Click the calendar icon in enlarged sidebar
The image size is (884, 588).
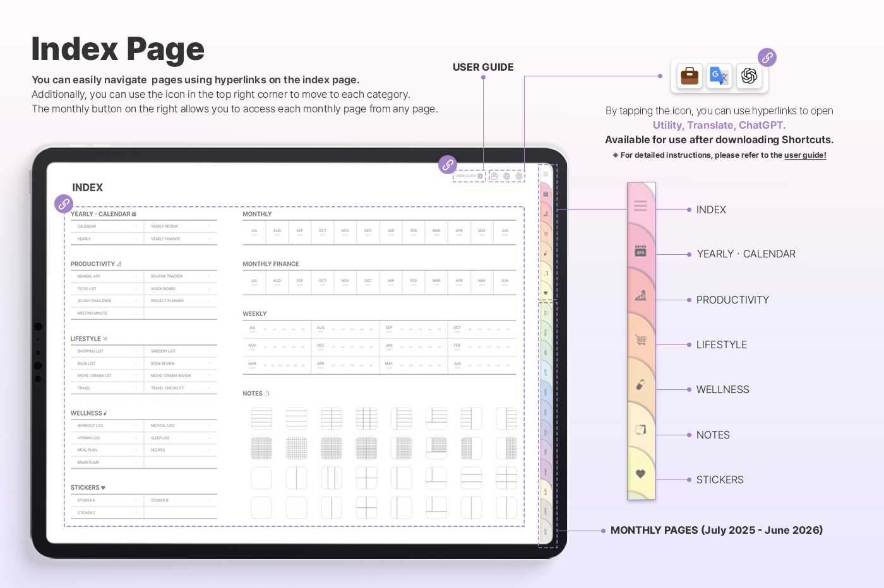tap(640, 251)
